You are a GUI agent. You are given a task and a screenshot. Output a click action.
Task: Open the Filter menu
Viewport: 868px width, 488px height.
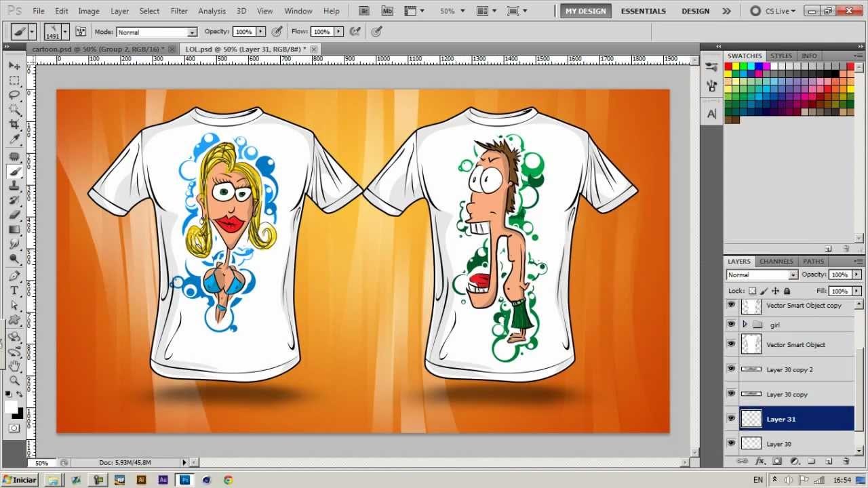click(179, 11)
